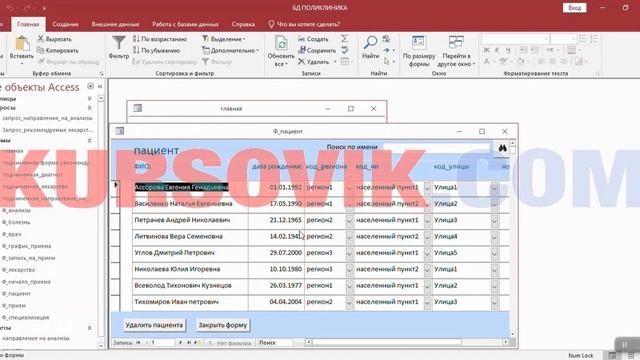This screenshot has height=360, width=640.
Task: Collapse the navigation pane with chevron
Action: [100, 87]
